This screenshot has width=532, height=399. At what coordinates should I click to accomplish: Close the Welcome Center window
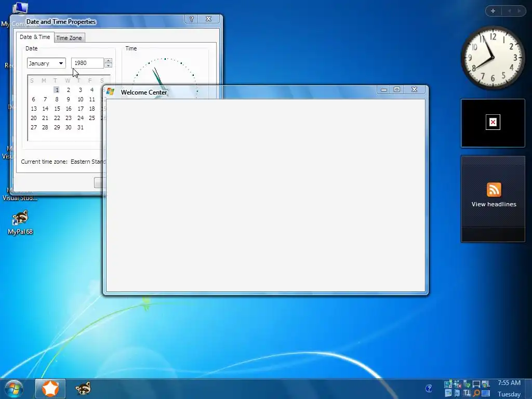(x=414, y=89)
